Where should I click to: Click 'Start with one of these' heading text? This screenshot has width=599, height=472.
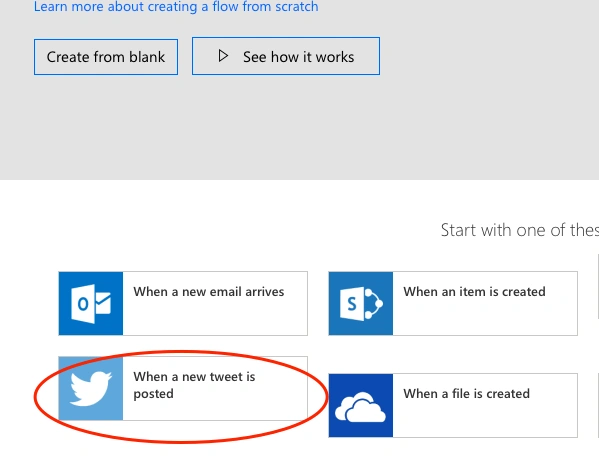coord(520,230)
